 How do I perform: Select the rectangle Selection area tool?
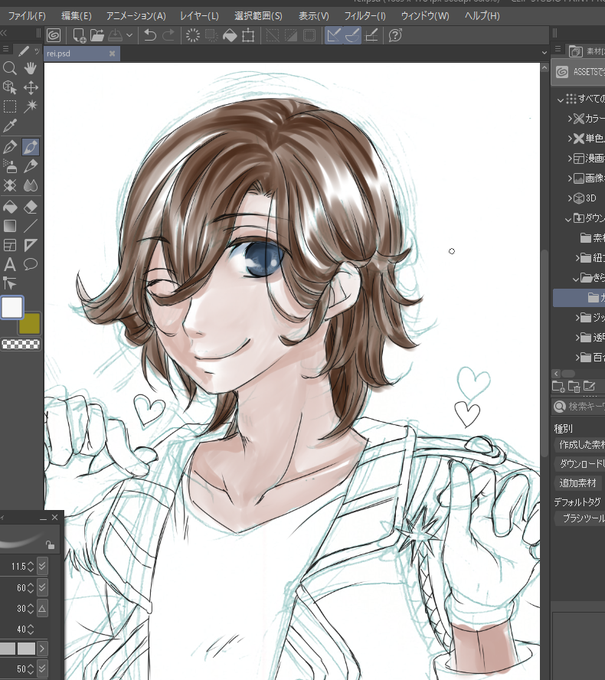pos(10,107)
